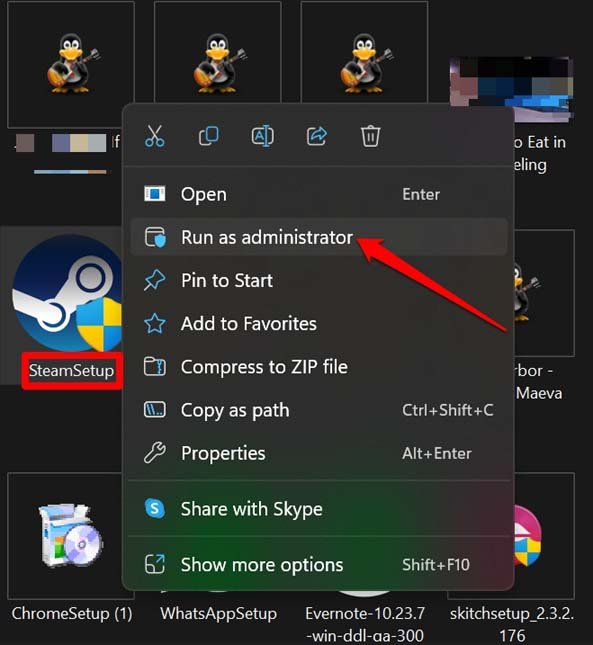Image resolution: width=593 pixels, height=645 pixels.
Task: Select the penguin thumbnail above 'Maeva' text
Action: [544, 293]
